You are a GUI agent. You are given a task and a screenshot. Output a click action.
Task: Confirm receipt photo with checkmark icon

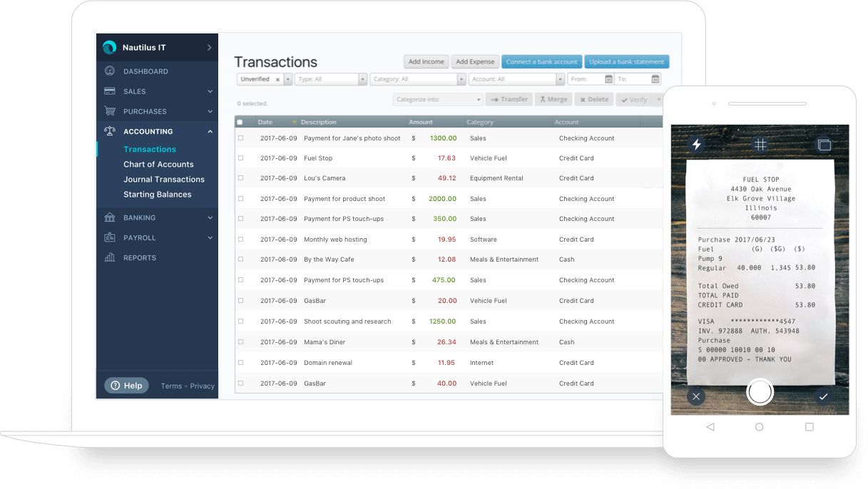coord(823,396)
